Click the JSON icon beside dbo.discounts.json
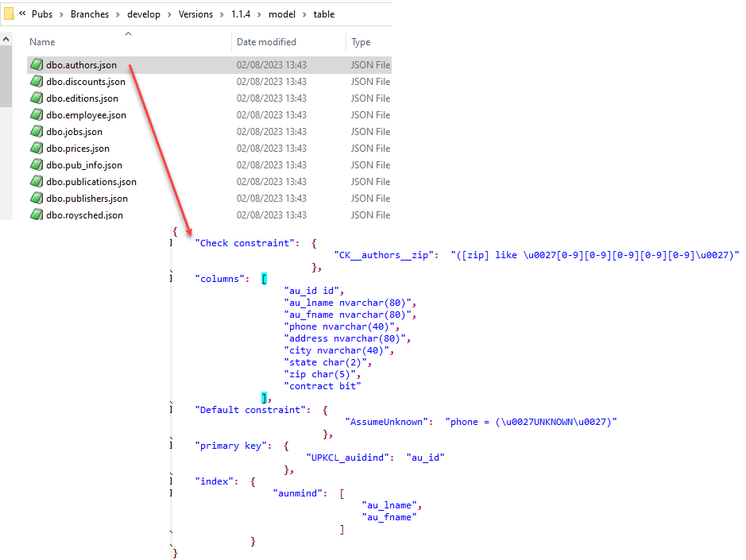The height and width of the screenshot is (560, 746). pos(37,81)
